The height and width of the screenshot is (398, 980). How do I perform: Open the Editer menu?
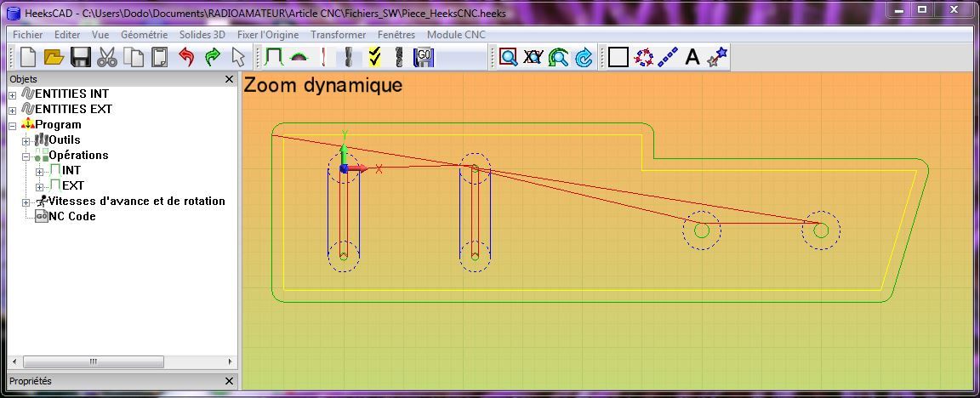click(x=67, y=35)
